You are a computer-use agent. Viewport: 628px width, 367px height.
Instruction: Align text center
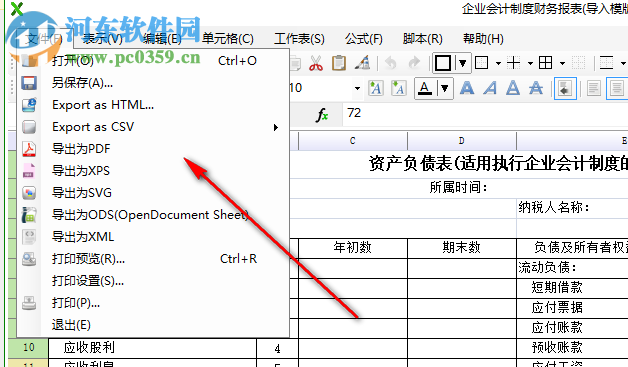[617, 88]
